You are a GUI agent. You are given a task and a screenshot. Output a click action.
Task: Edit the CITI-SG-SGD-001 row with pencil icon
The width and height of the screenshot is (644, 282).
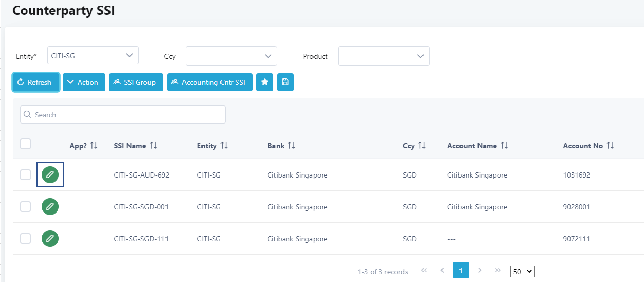[50, 206]
